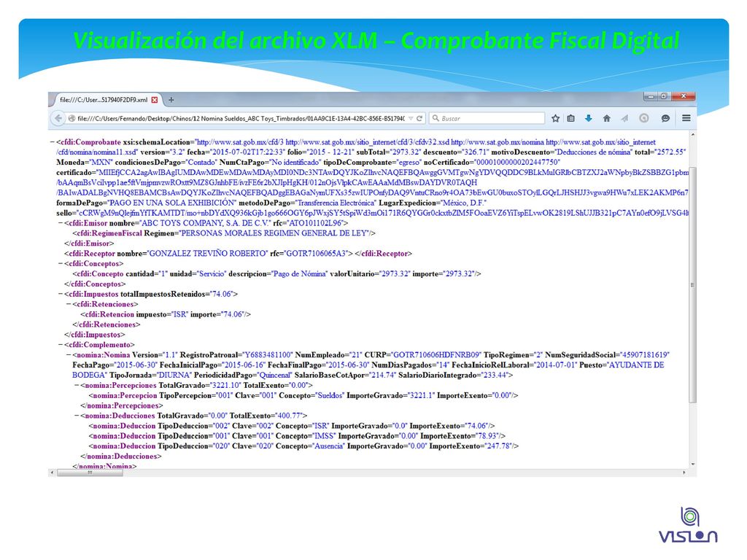Open the address bar history dropdown arrow
The image size is (747, 560).
[x=411, y=118]
